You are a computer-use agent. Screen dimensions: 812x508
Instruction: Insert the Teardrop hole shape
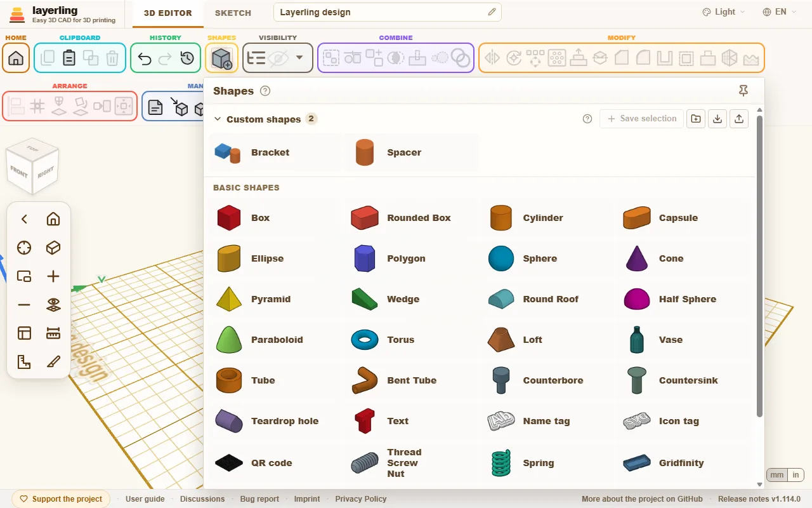click(276, 421)
